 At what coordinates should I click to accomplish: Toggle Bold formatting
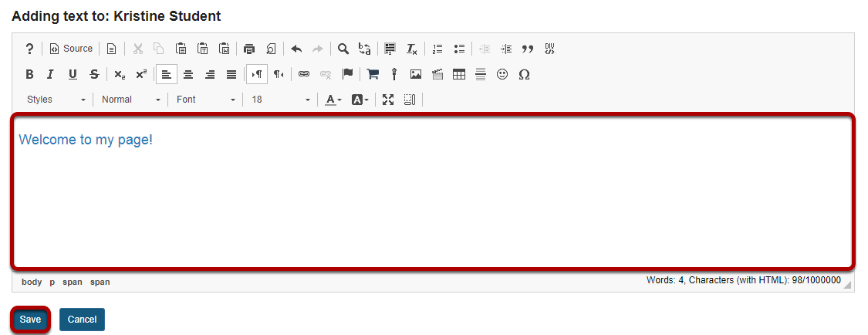(x=30, y=74)
